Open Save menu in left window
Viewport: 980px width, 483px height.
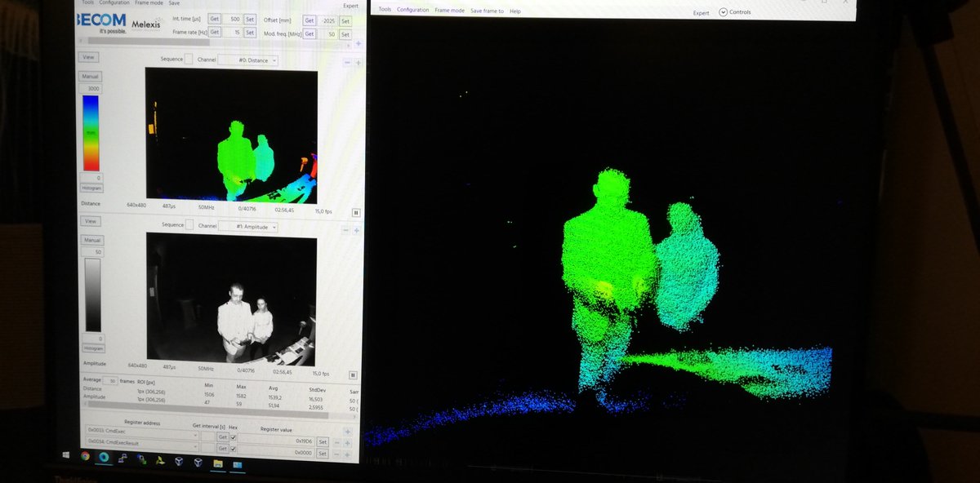174,2
